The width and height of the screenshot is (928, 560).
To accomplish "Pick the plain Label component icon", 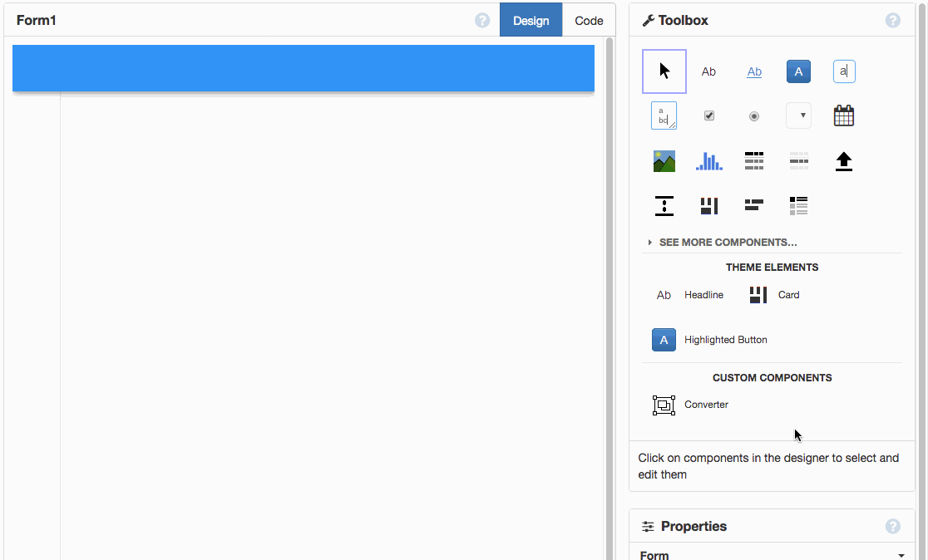I will coord(708,71).
